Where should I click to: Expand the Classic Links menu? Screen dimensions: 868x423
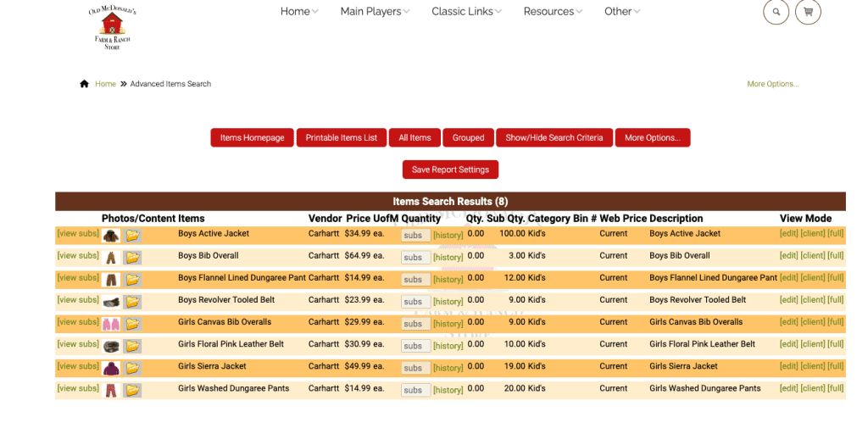467,11
